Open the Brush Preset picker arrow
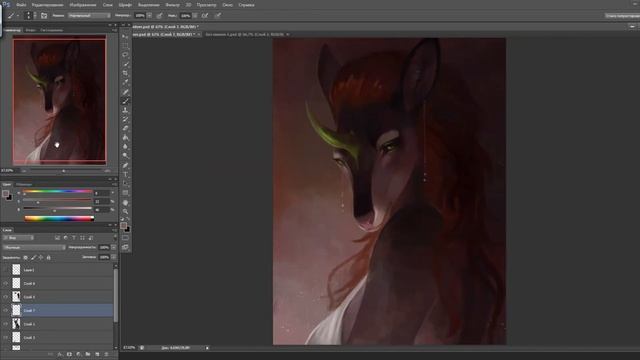This screenshot has height=360, width=640. (35, 16)
